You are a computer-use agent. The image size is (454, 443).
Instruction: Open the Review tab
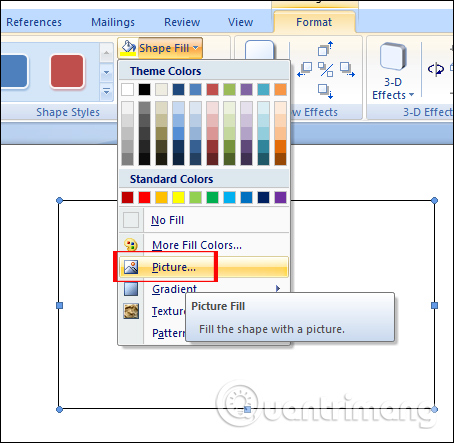[182, 22]
